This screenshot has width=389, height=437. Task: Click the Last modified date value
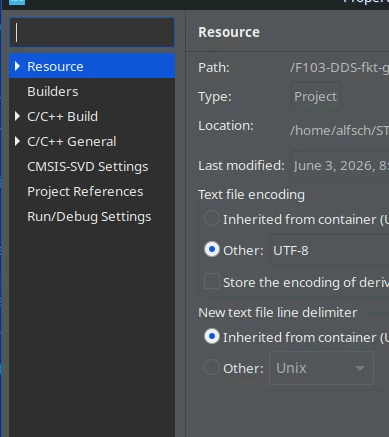click(x=340, y=165)
